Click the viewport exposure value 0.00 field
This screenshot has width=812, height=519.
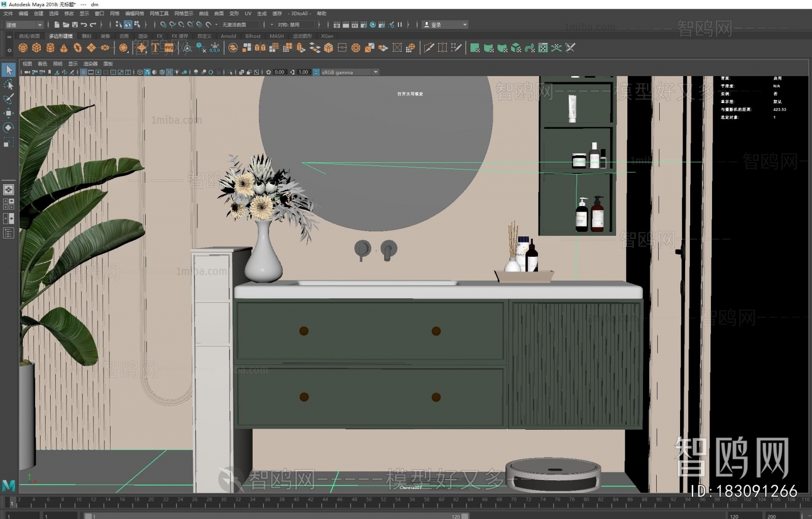coord(280,72)
